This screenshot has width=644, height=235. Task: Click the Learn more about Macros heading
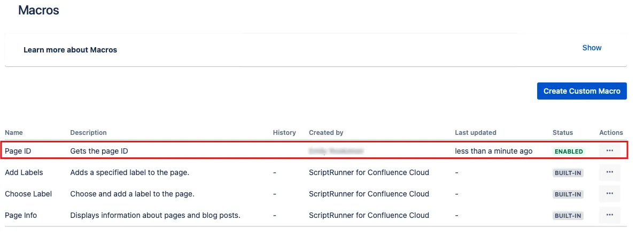70,50
